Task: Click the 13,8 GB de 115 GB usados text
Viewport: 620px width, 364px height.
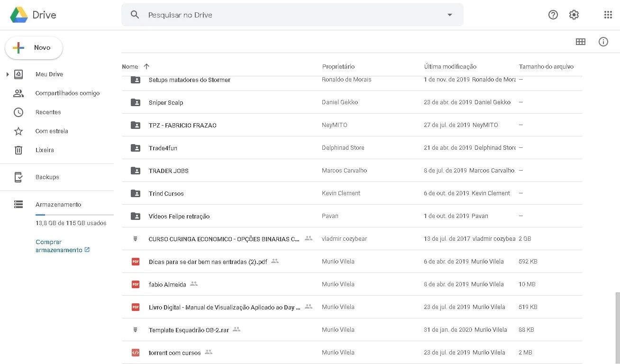Action: click(x=71, y=223)
